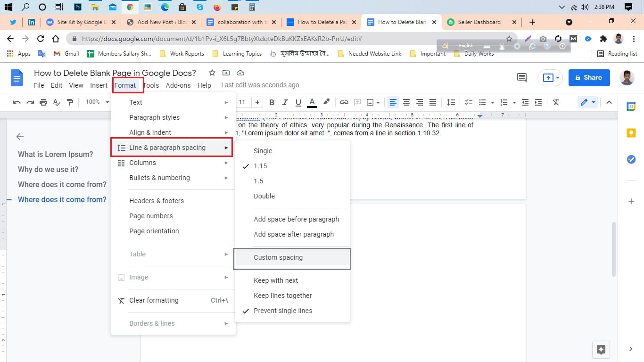Select the text color swatch
Image resolution: width=644 pixels, height=362 pixels.
tap(312, 102)
